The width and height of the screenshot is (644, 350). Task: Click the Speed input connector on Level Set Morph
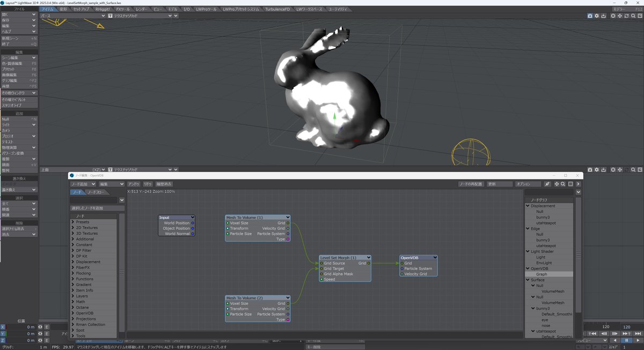click(321, 279)
